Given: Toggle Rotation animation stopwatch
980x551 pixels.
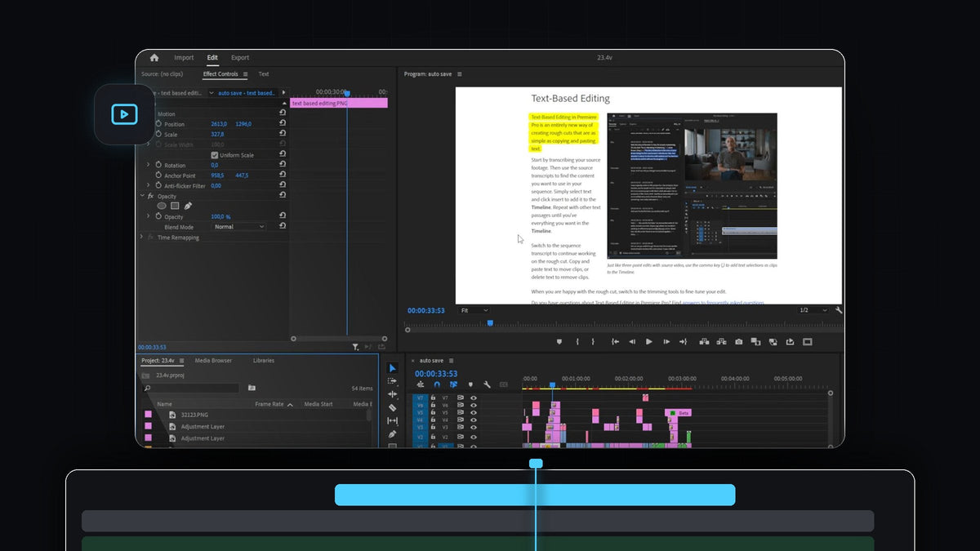Looking at the screenshot, I should (158, 165).
